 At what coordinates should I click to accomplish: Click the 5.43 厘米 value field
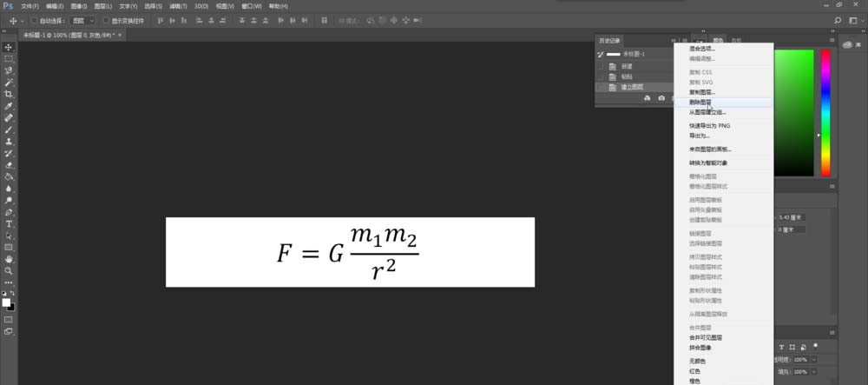[x=792, y=217]
